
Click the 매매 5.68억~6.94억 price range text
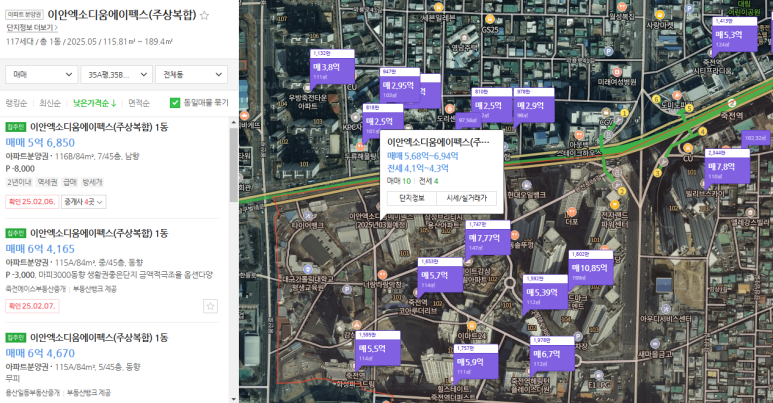pyautogui.click(x=422, y=156)
